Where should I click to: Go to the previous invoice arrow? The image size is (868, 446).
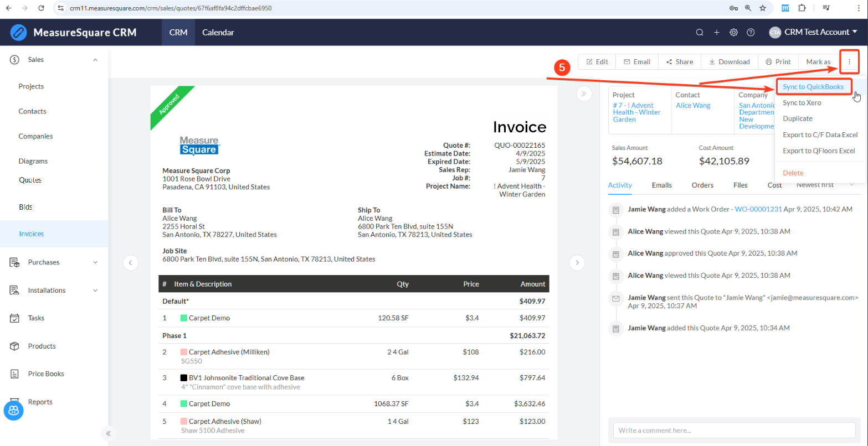130,262
